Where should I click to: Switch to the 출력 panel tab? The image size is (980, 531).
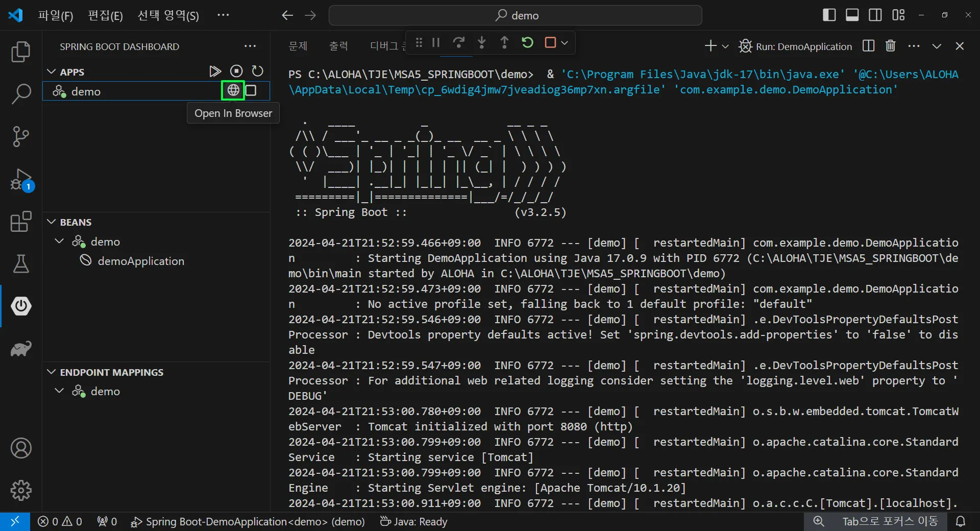338,46
